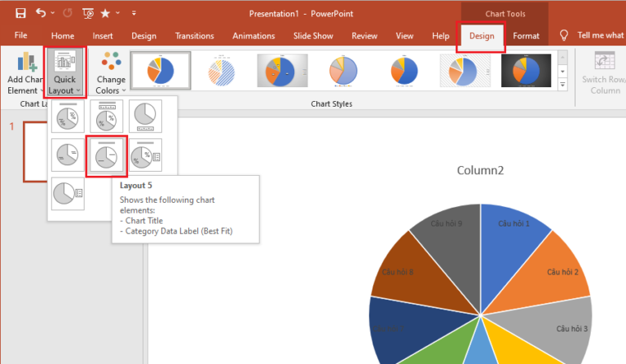Click the Tell me lightbulb icon

563,36
